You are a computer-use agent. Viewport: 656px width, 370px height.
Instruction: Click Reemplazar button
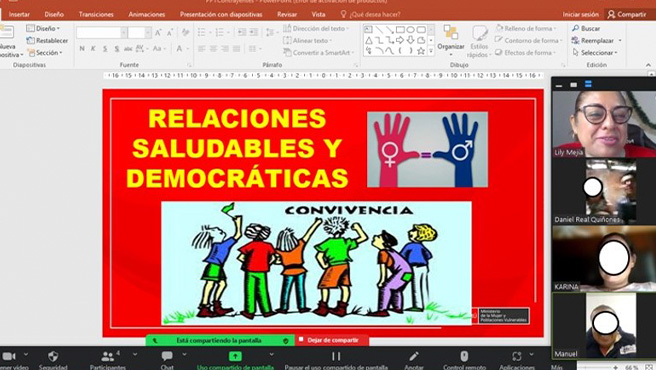[x=597, y=41]
